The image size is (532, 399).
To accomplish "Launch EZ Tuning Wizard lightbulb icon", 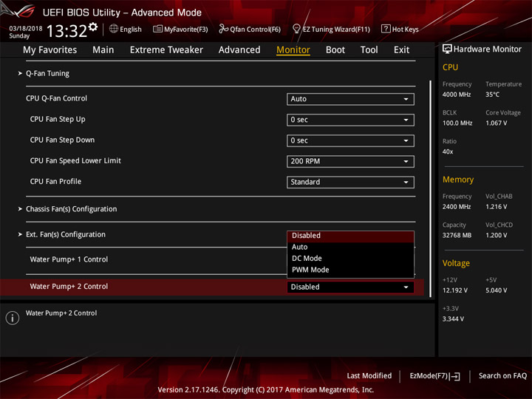I will coord(296,29).
